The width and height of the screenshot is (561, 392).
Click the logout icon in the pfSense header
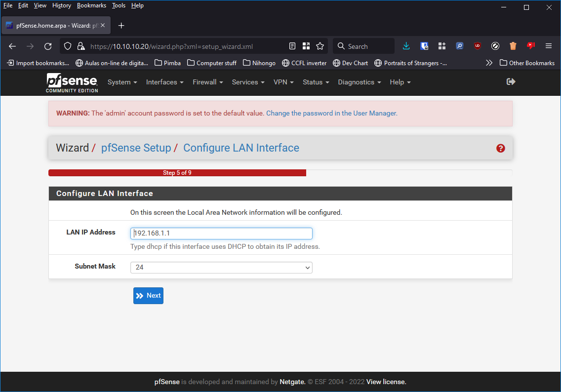click(511, 81)
